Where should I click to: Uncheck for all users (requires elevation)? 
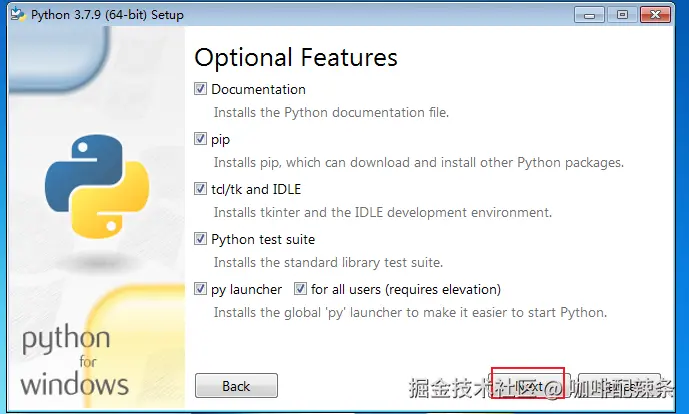click(x=301, y=289)
